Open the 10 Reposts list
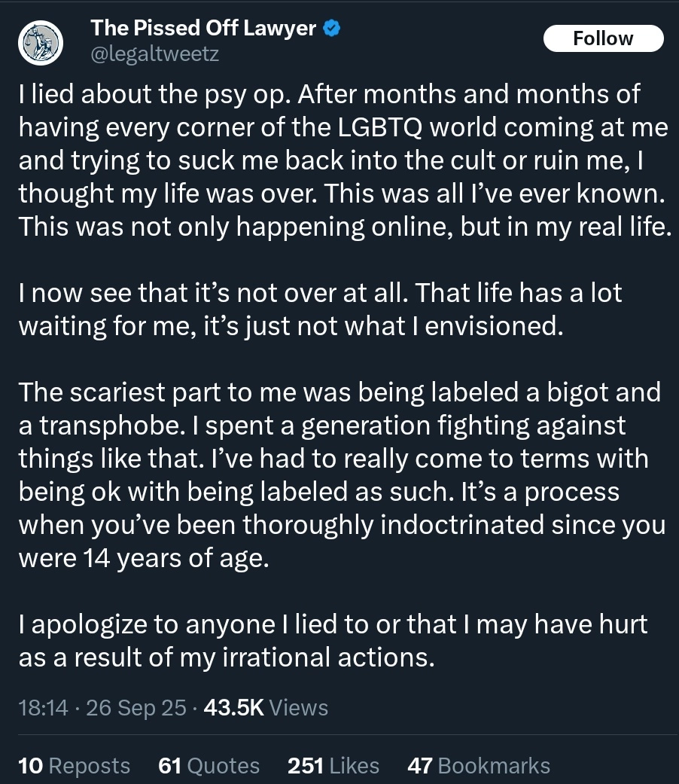Image resolution: width=679 pixels, height=784 pixels. point(74,766)
